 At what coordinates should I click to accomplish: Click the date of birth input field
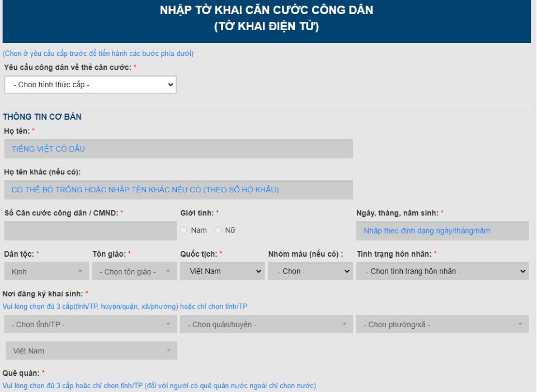point(442,230)
